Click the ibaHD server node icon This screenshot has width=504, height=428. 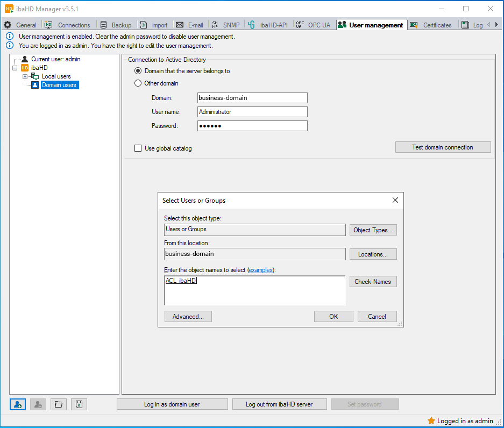tap(25, 68)
